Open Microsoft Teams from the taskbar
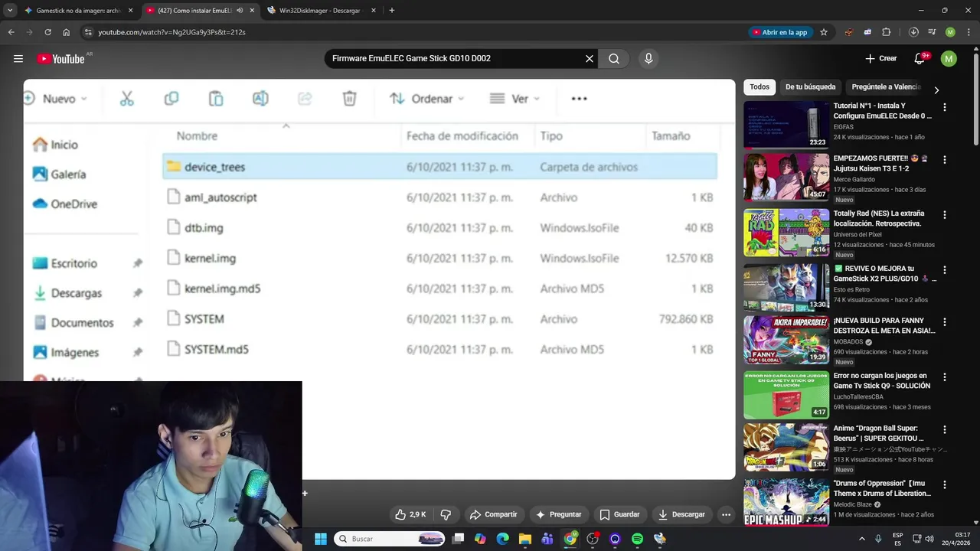 547,539
